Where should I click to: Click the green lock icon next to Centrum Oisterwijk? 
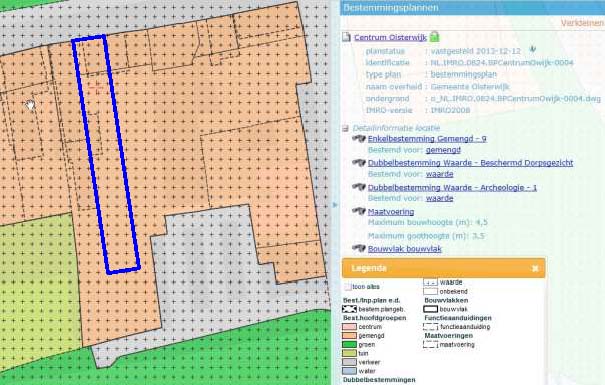coord(434,37)
